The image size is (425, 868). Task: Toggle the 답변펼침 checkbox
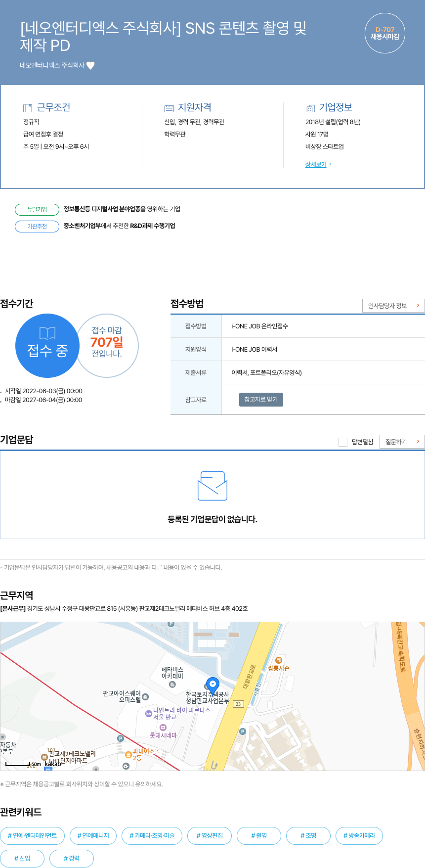point(342,442)
